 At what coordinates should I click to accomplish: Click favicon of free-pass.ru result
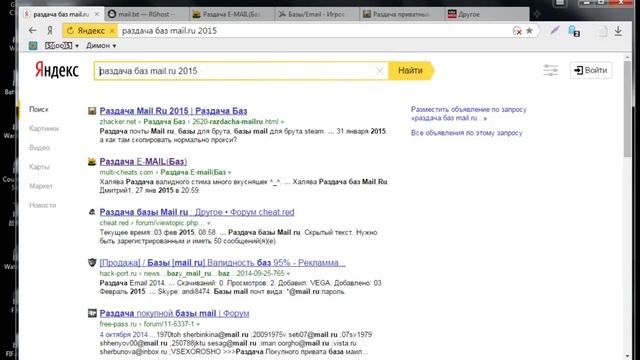(92, 313)
